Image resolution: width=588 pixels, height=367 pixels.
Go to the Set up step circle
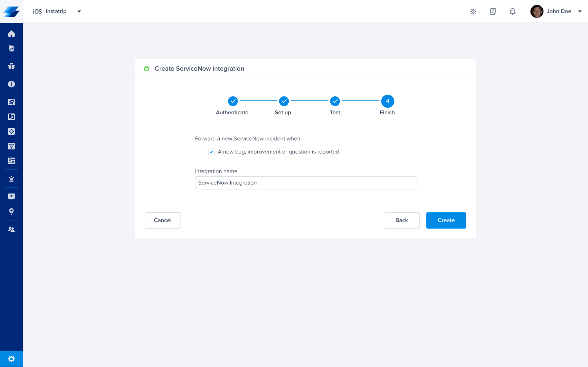[x=284, y=101]
